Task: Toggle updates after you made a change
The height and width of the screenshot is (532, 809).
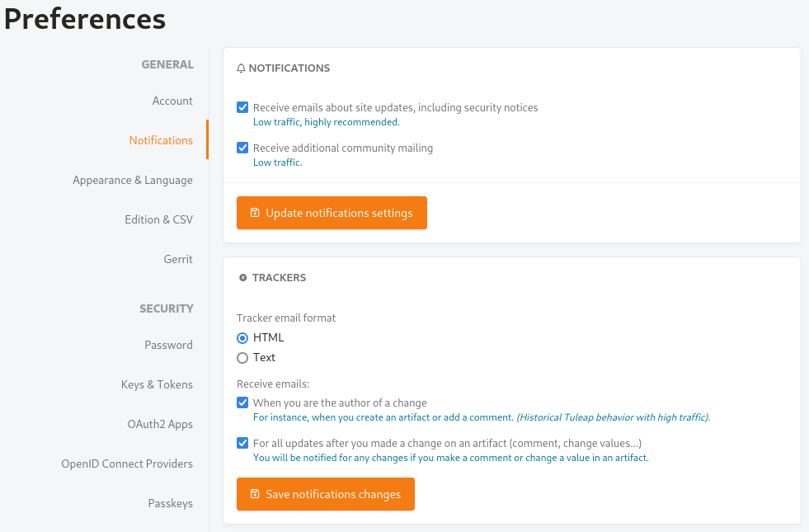Action: tap(242, 443)
